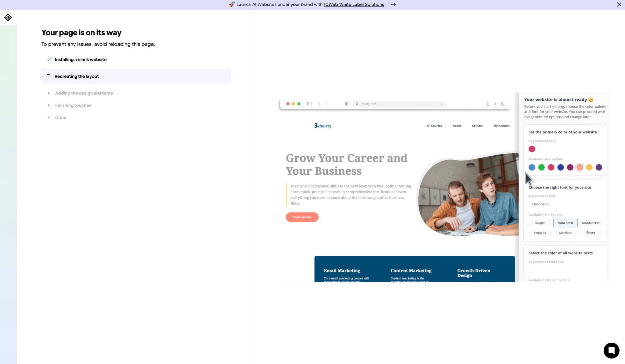Click the forward chevron in preview browser
The height and width of the screenshot is (364, 625).
326,104
